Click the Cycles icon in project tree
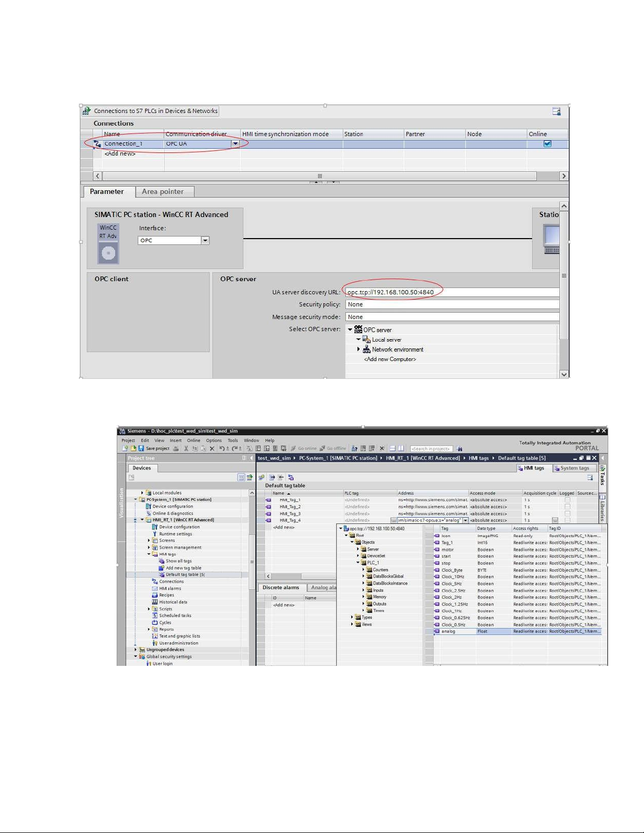Screen dimensions: 644x833 pyautogui.click(x=155, y=622)
